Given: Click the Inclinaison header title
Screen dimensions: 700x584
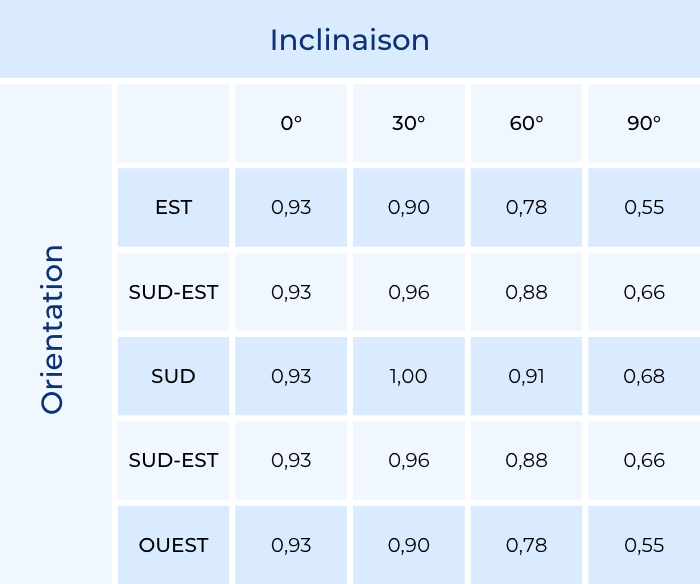Looking at the screenshot, I should (x=349, y=40).
